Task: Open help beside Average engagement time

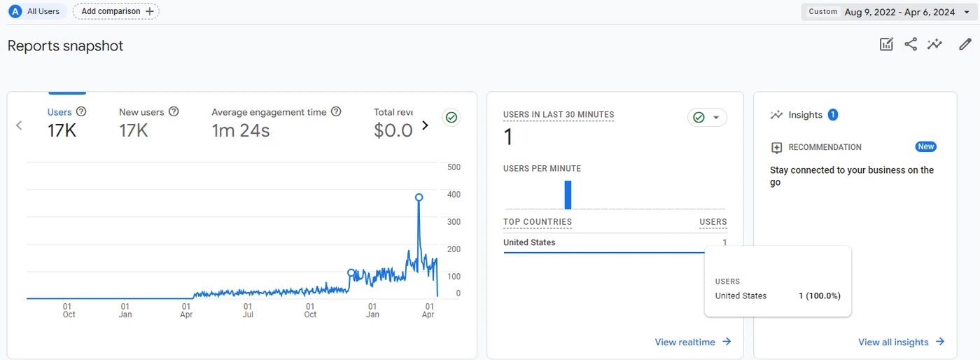Action: (336, 111)
